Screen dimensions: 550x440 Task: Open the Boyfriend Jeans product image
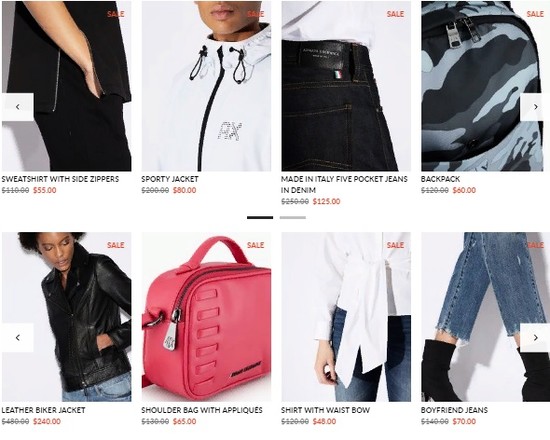[x=485, y=317]
